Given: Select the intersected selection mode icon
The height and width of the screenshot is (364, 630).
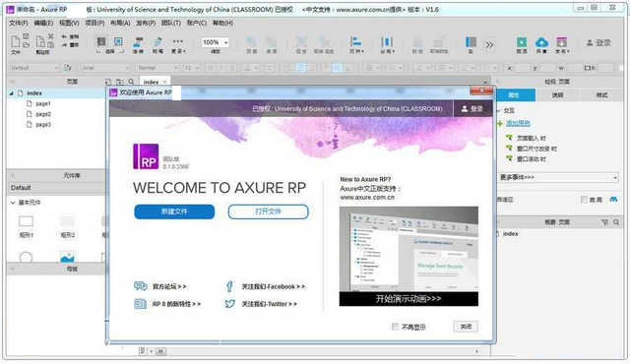Looking at the screenshot, I should (x=101, y=41).
